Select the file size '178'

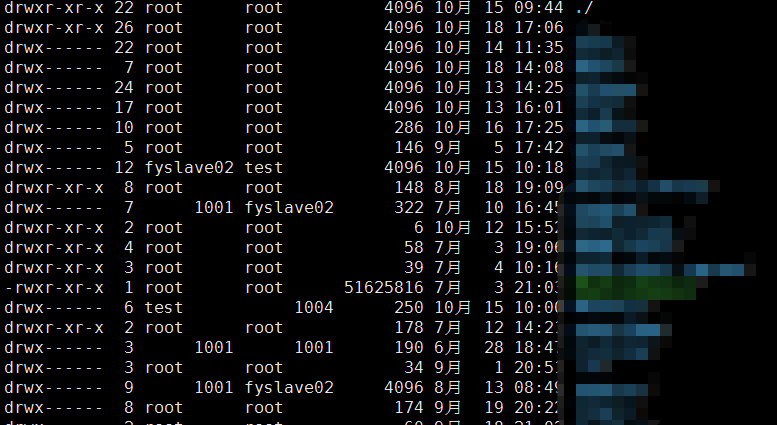tap(409, 327)
